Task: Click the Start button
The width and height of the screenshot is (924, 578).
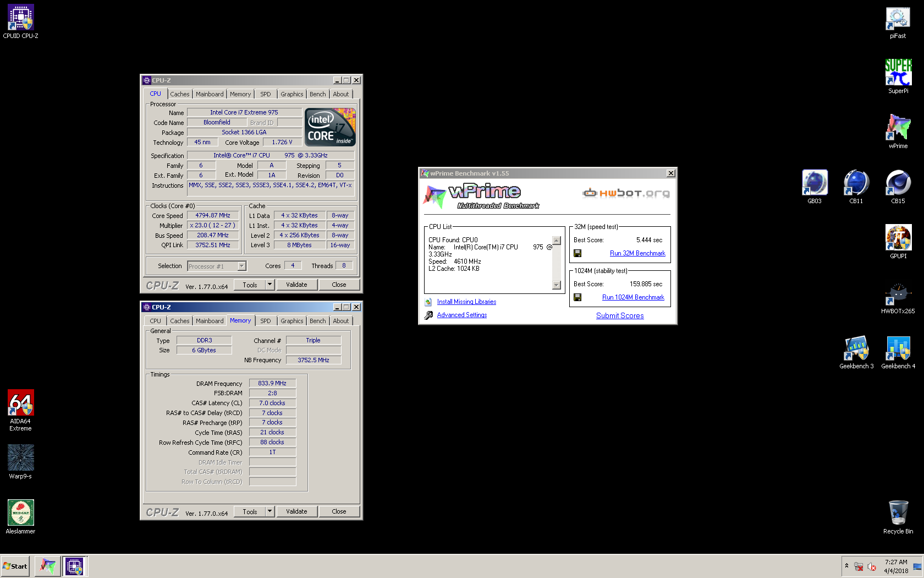Action: point(15,566)
